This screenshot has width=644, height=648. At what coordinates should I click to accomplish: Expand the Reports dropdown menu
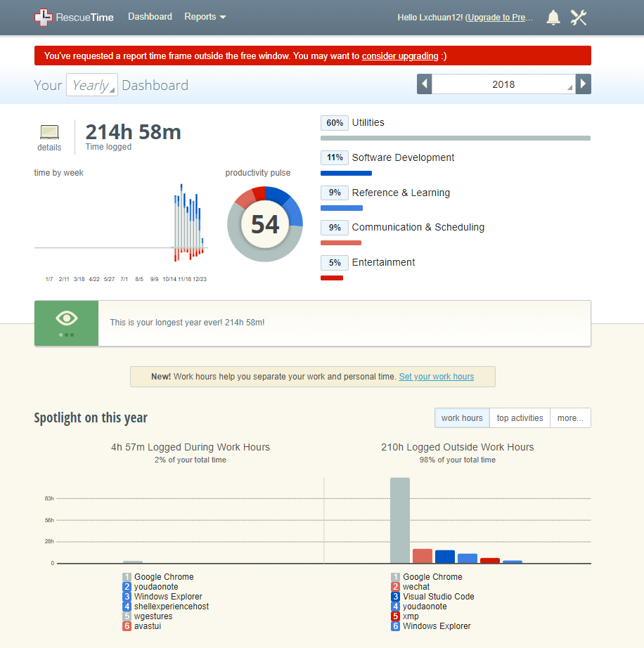coord(205,17)
